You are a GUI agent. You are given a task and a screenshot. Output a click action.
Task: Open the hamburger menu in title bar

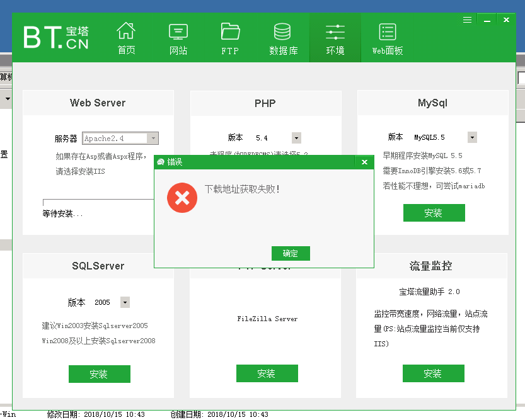(468, 20)
